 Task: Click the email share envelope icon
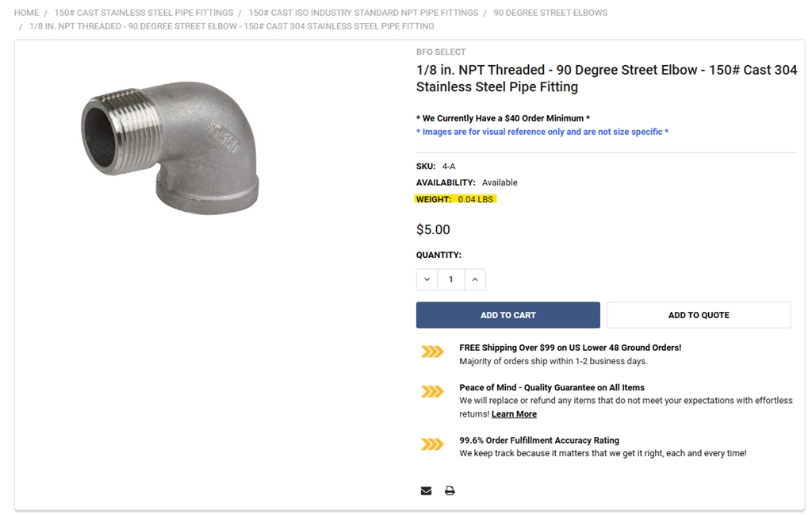426,490
